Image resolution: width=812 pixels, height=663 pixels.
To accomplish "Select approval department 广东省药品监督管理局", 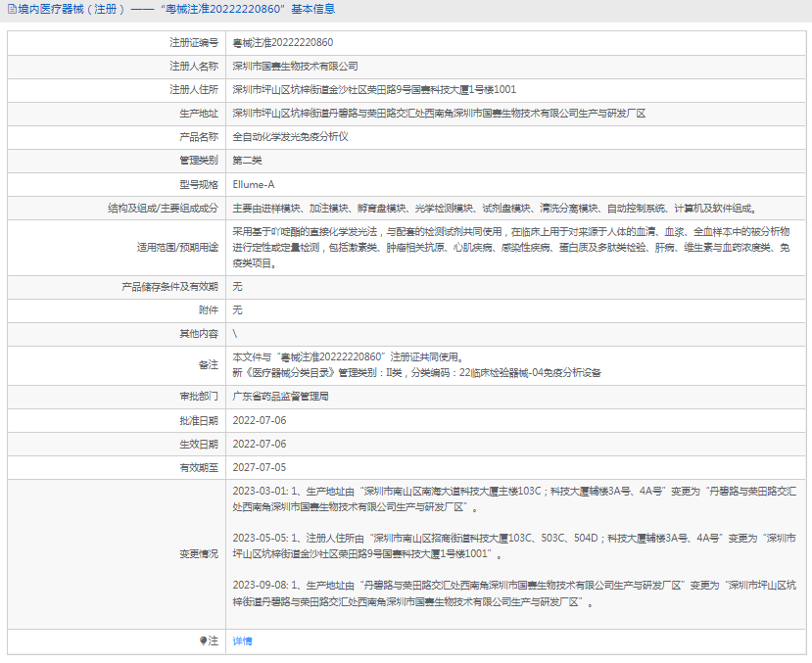I will [x=281, y=397].
